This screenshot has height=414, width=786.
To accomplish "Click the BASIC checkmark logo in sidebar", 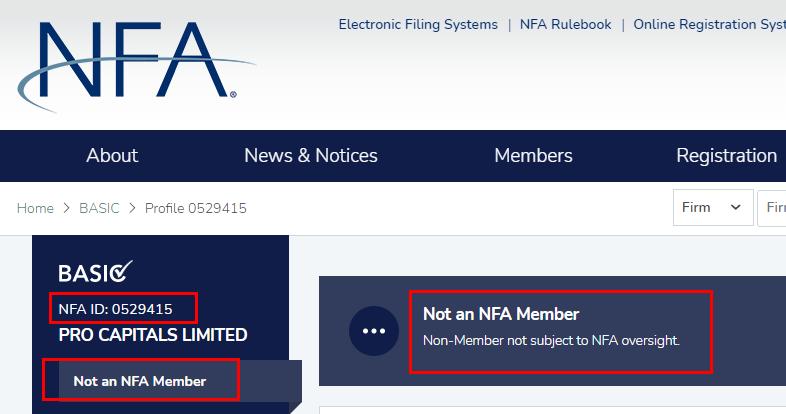I will [96, 272].
